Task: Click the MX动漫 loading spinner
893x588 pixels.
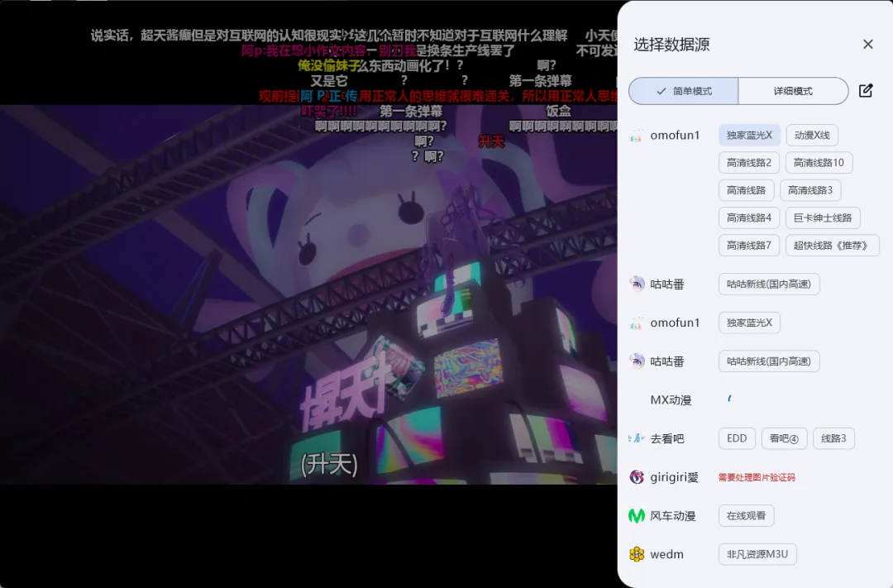Action: tap(729, 399)
